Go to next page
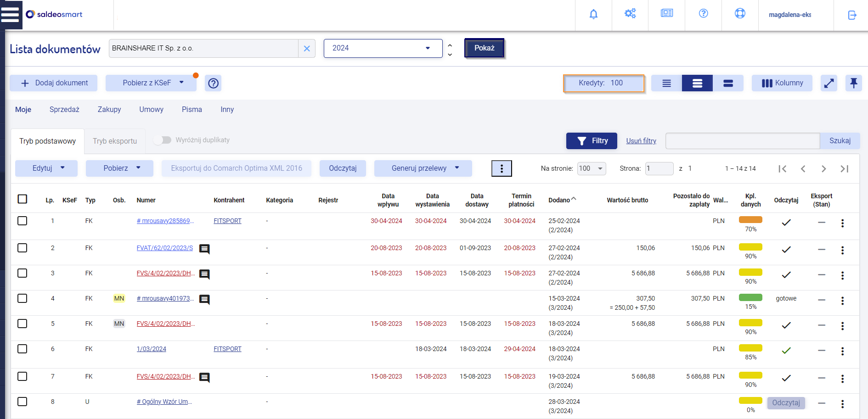868x419 pixels. point(824,169)
